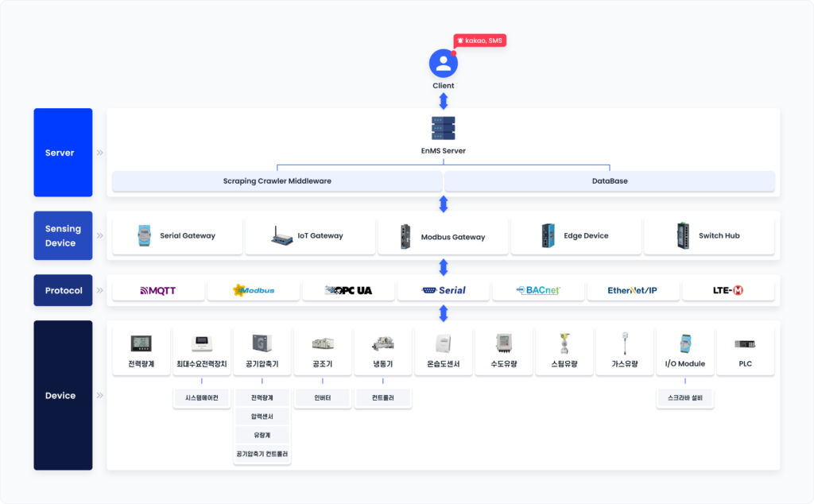Click the Modbus Gateway device icon
The height and width of the screenshot is (504, 814).
(405, 237)
